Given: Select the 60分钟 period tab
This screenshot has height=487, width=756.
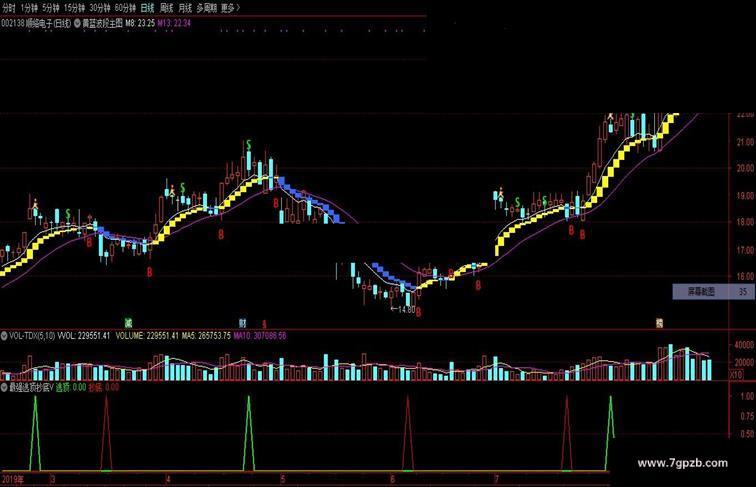Looking at the screenshot, I should coord(125,8).
